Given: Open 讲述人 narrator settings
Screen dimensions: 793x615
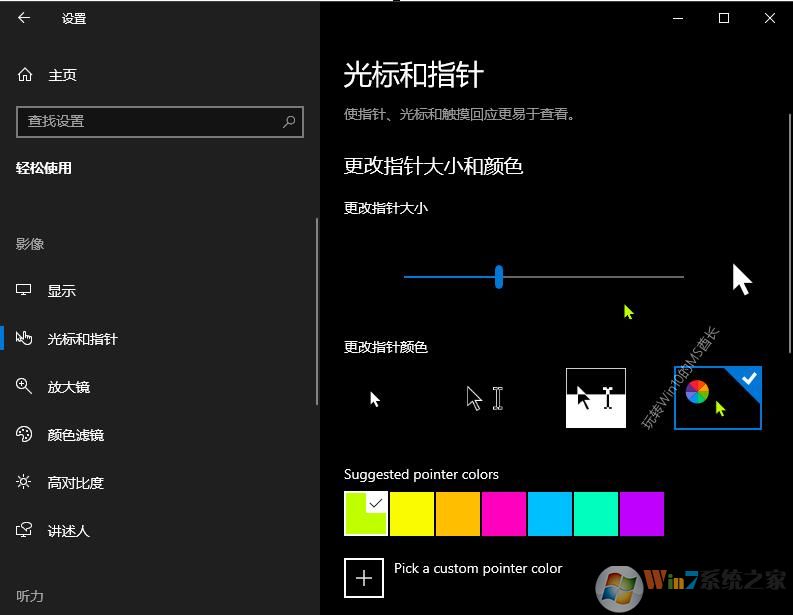Looking at the screenshot, I should pyautogui.click(x=68, y=531).
